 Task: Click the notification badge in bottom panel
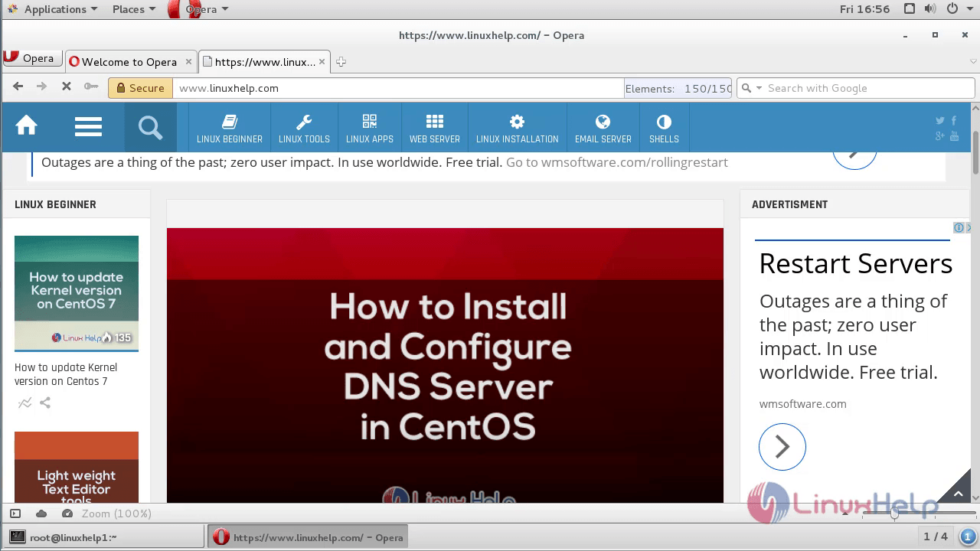click(x=966, y=537)
